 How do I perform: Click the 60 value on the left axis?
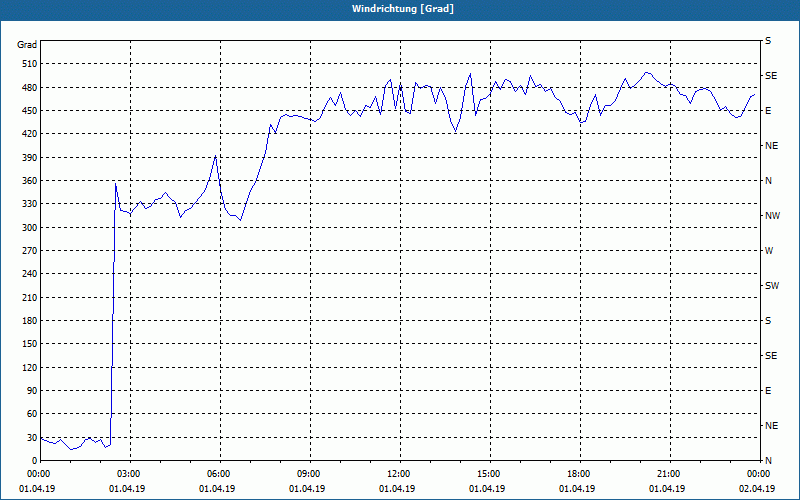pyautogui.click(x=32, y=414)
